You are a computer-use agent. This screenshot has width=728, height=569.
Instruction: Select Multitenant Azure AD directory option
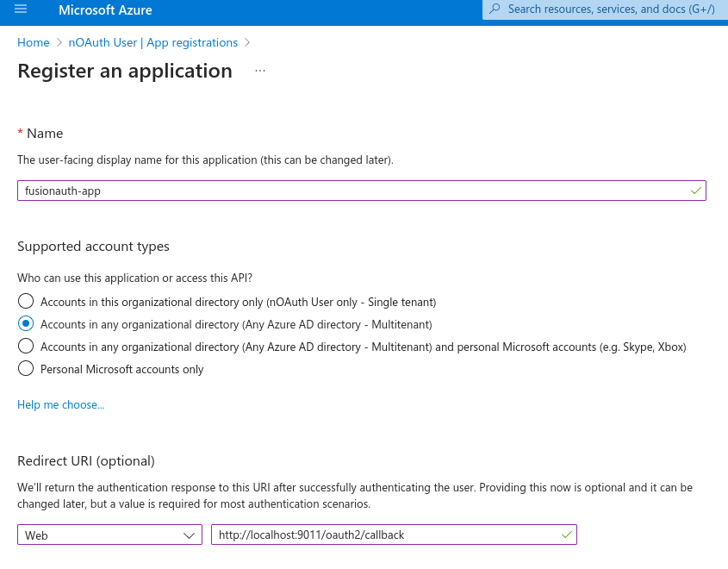(x=26, y=323)
